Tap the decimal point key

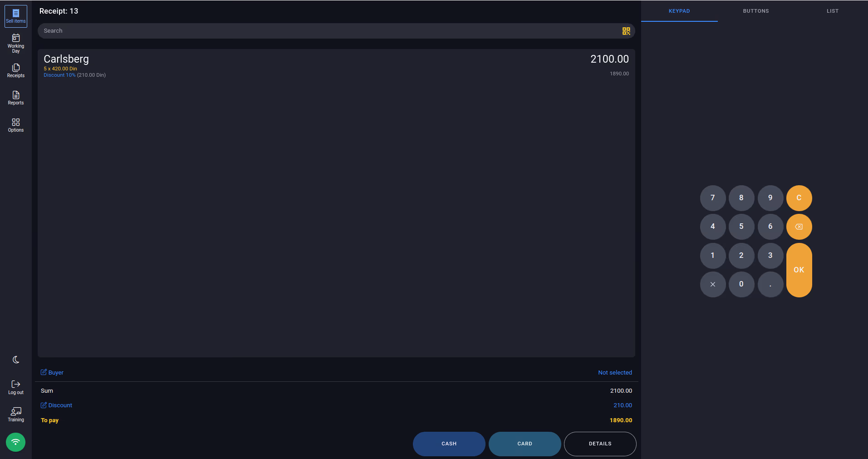[x=770, y=284]
